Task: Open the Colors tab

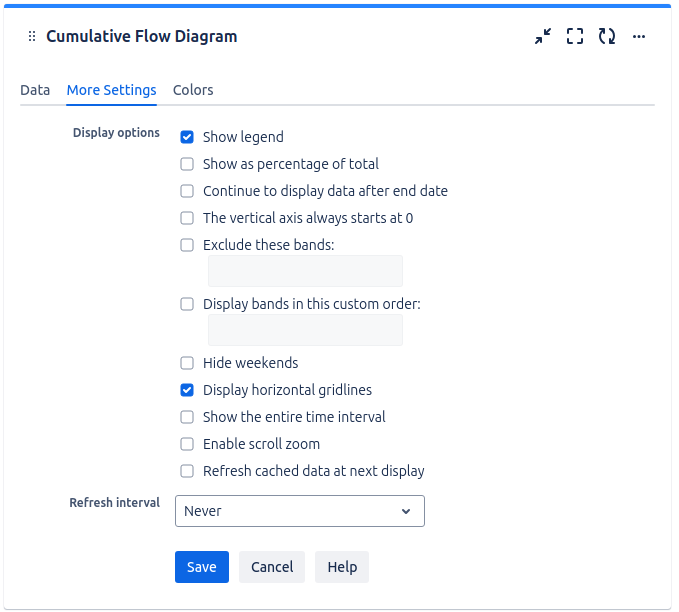Action: click(193, 90)
